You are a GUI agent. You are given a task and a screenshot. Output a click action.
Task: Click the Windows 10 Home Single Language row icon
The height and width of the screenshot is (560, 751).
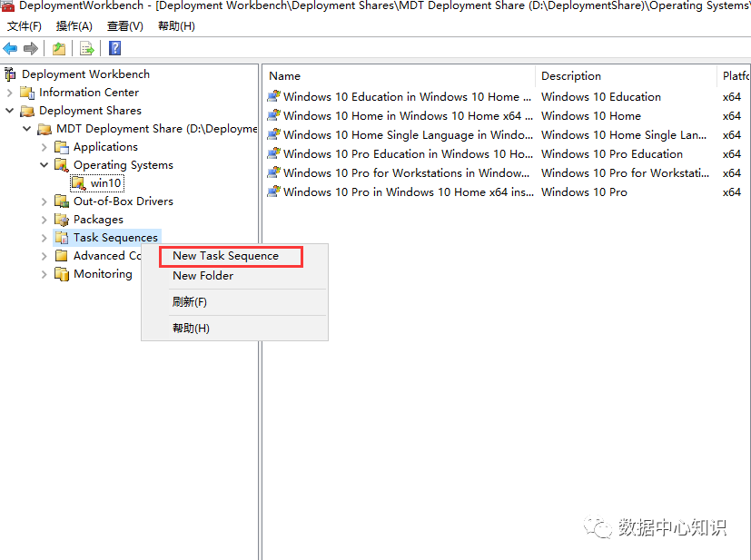[x=273, y=134]
